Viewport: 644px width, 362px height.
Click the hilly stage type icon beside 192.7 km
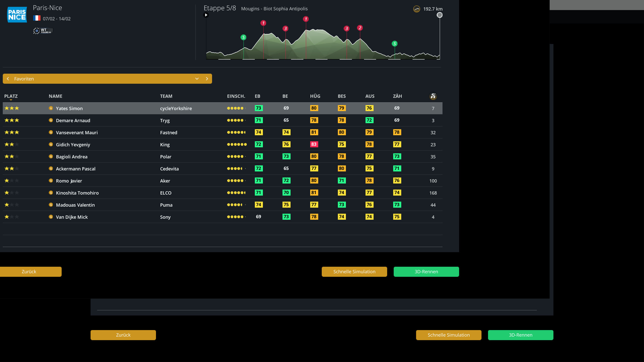pos(417,9)
